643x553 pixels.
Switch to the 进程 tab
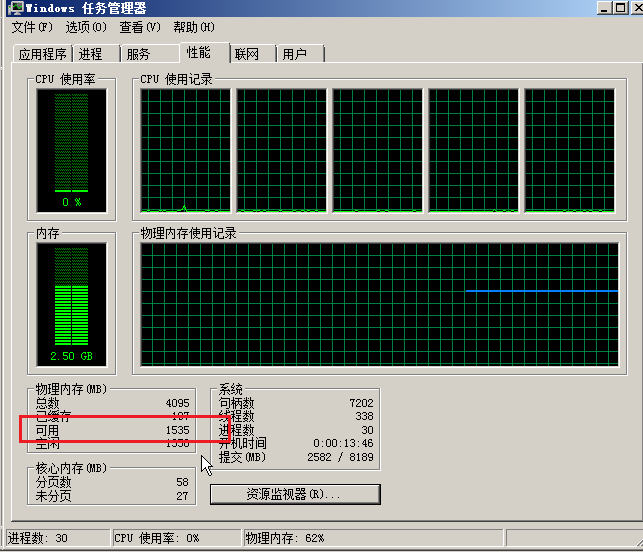(96, 54)
